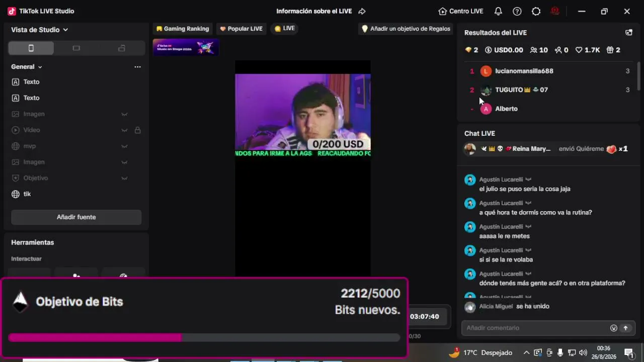Open the help question mark icon

tap(517, 11)
